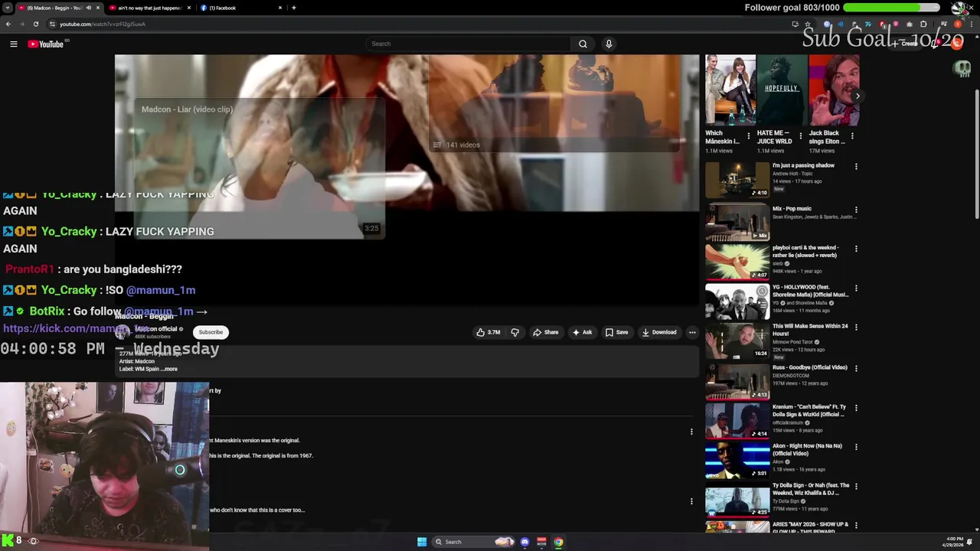Viewport: 980px width, 551px height.
Task: Open the Windows Start menu
Action: (x=422, y=542)
